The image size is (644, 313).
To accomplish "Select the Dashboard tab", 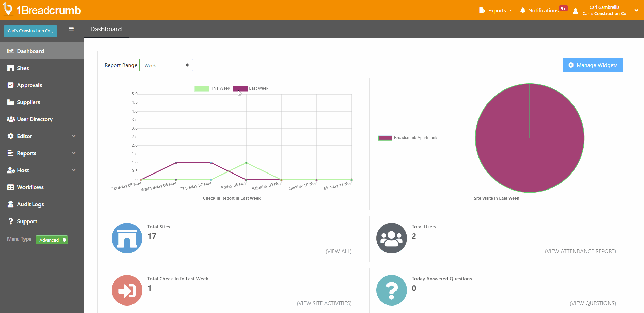I will pyautogui.click(x=106, y=29).
